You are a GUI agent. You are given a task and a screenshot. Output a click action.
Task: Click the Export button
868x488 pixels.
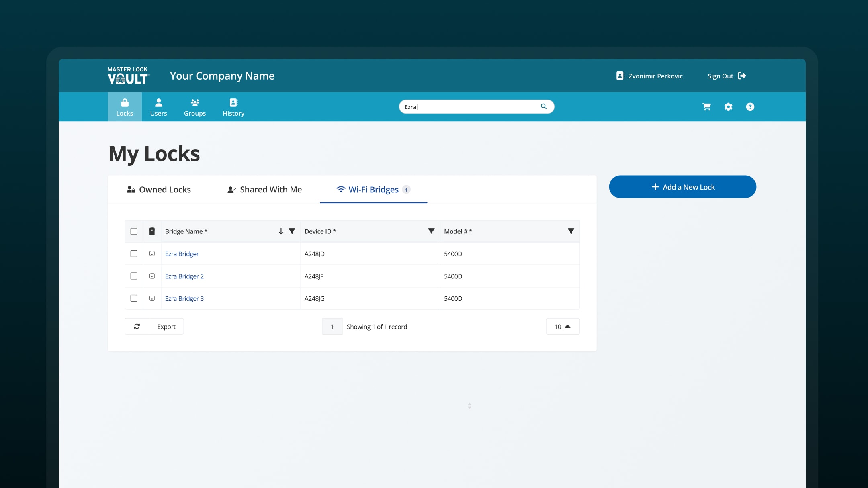point(166,326)
